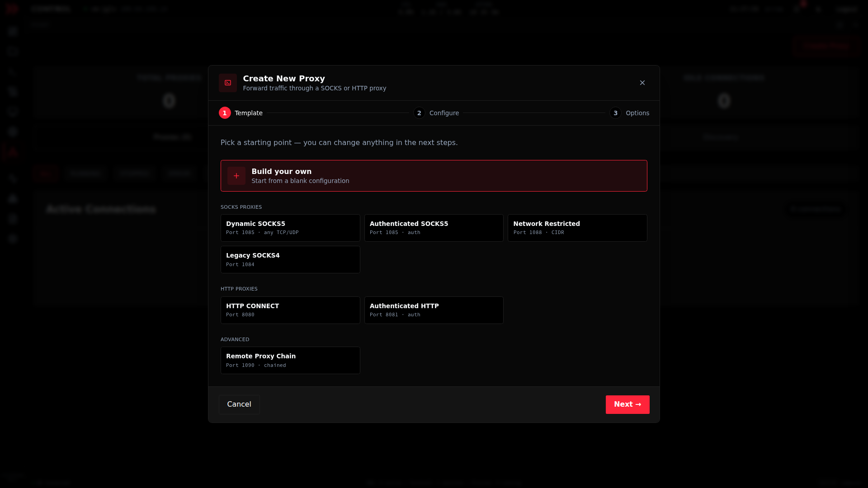Click the SOCKS PROXIES section label
The image size is (868, 488).
pos(241,207)
